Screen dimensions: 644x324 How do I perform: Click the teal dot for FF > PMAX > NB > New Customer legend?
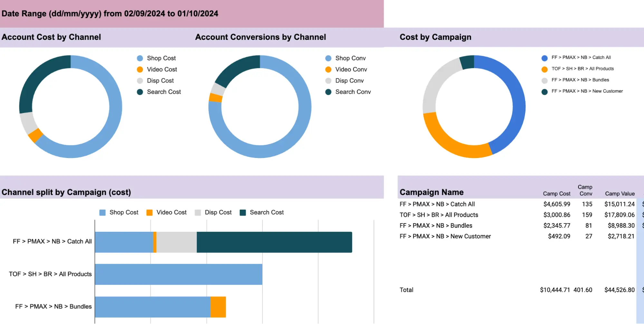point(544,92)
